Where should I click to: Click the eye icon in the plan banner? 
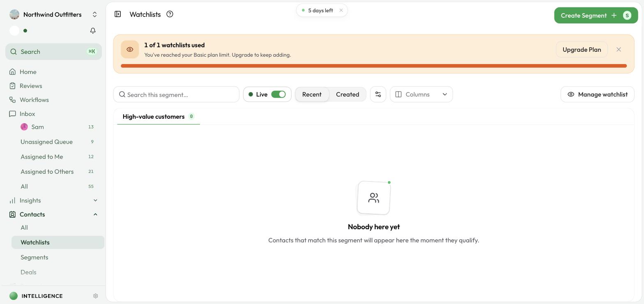pyautogui.click(x=130, y=49)
